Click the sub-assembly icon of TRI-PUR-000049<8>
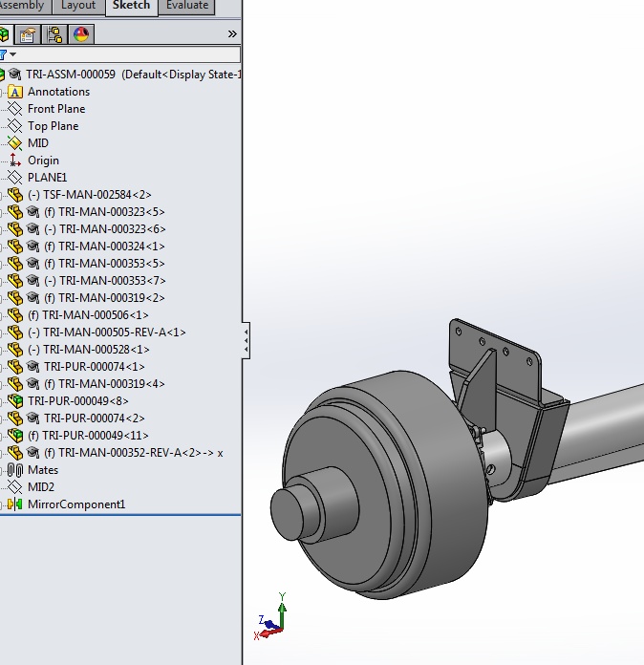 coord(15,400)
